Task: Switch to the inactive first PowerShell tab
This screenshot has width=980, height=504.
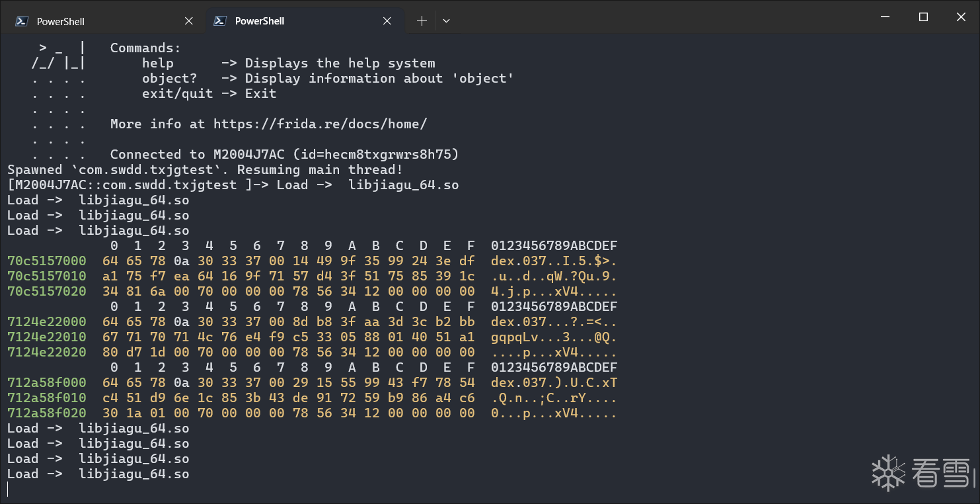Action: point(102,21)
